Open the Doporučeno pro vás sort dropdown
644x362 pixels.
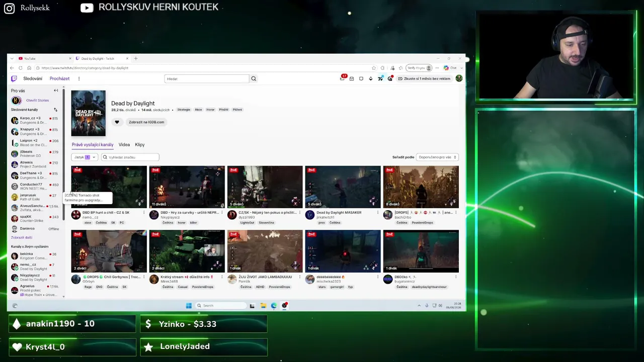tap(437, 157)
